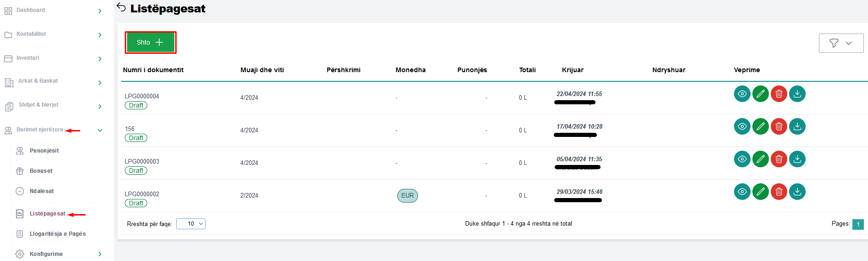Edit document LPG0000004 with pencil icon

click(760, 94)
